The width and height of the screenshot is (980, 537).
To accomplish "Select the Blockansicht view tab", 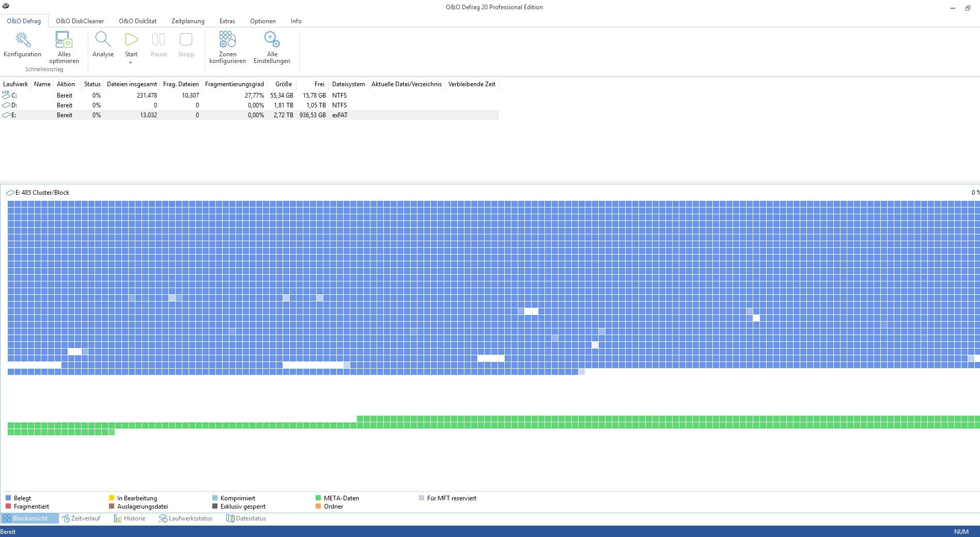I will tap(29, 518).
